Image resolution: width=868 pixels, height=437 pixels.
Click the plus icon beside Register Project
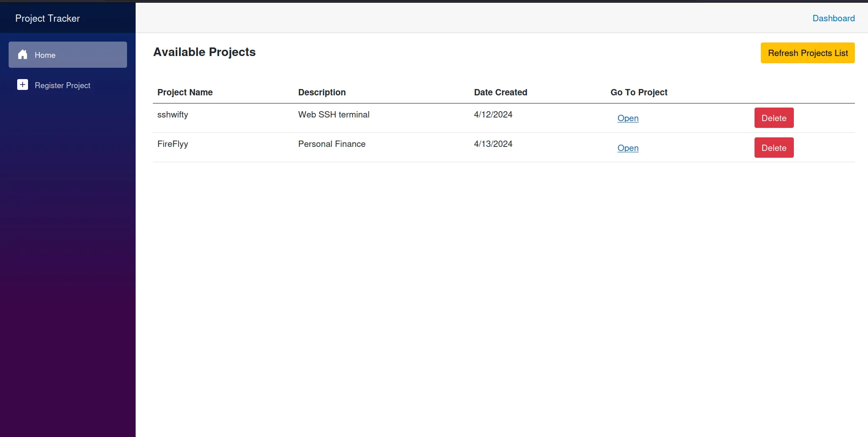[23, 85]
